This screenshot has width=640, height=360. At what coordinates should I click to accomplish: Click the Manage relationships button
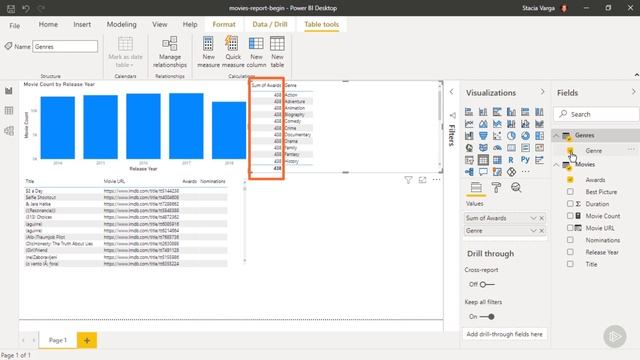point(170,51)
